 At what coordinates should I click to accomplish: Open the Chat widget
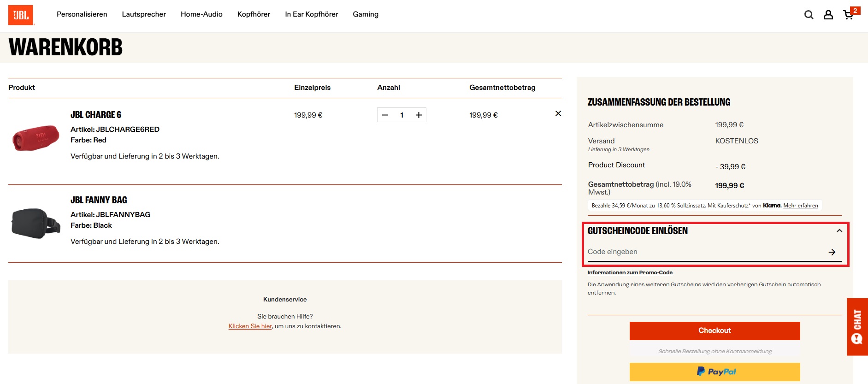click(857, 326)
